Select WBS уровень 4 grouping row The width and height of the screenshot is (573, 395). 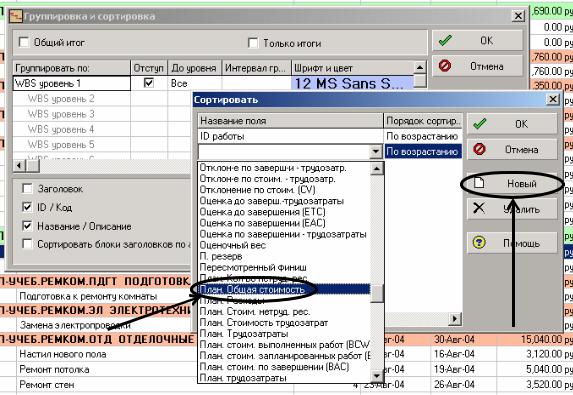(72, 129)
